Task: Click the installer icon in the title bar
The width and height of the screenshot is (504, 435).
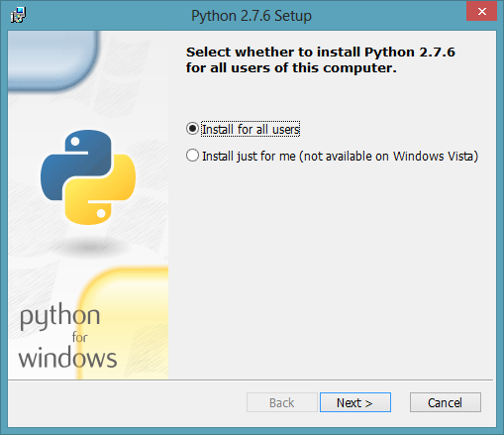Action: pos(18,15)
